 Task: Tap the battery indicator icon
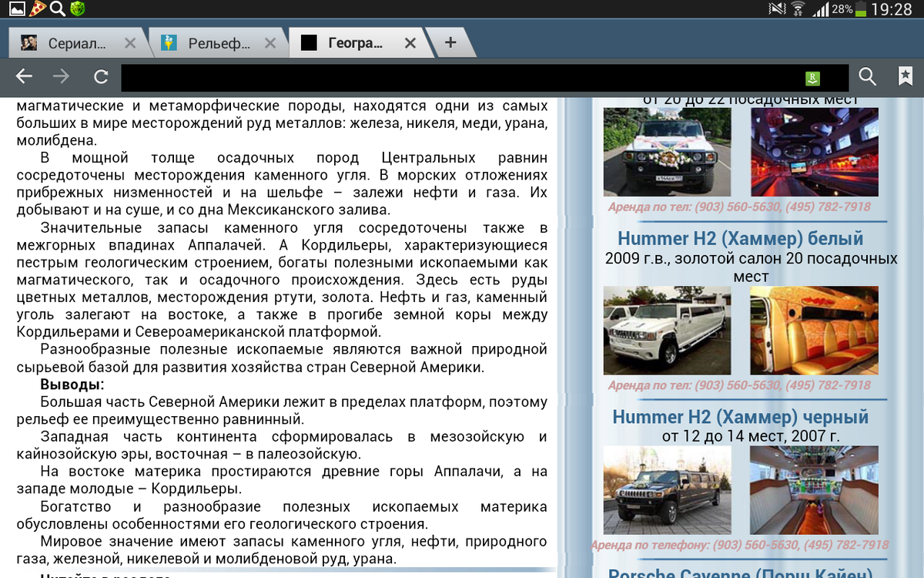(861, 9)
